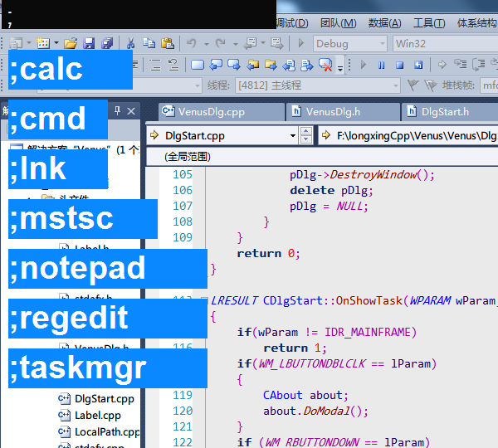Click the navigation bar stepper down arrow
Image resolution: width=498 pixels, height=448 pixels.
click(x=305, y=139)
